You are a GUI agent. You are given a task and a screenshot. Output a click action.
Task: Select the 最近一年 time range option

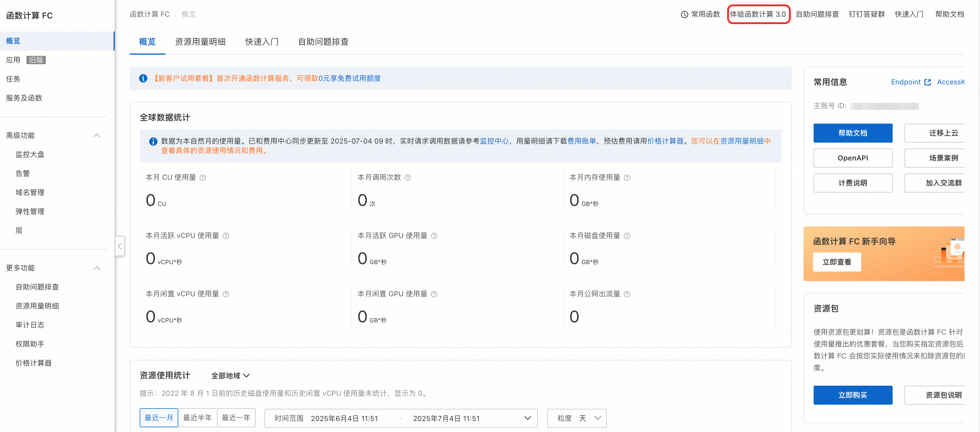236,417
